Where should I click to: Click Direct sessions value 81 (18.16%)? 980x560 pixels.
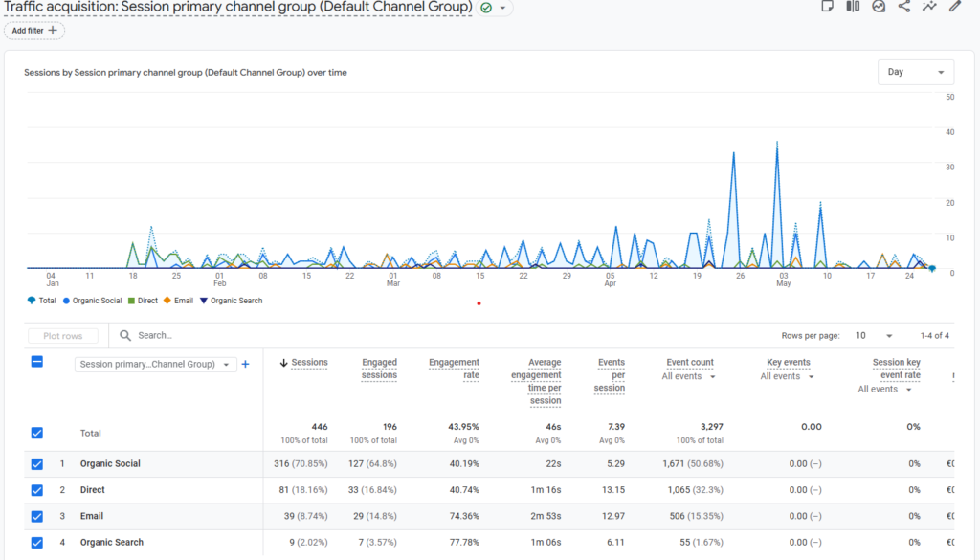(x=303, y=490)
